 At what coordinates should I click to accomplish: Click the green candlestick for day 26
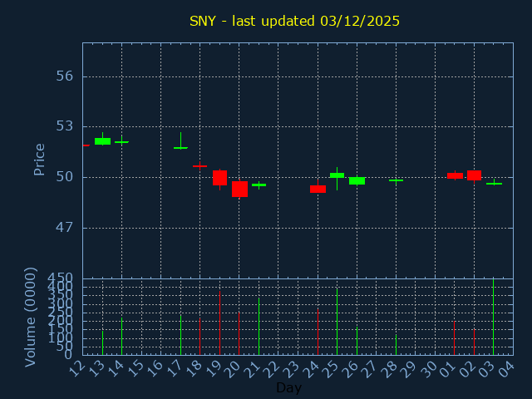357,181
